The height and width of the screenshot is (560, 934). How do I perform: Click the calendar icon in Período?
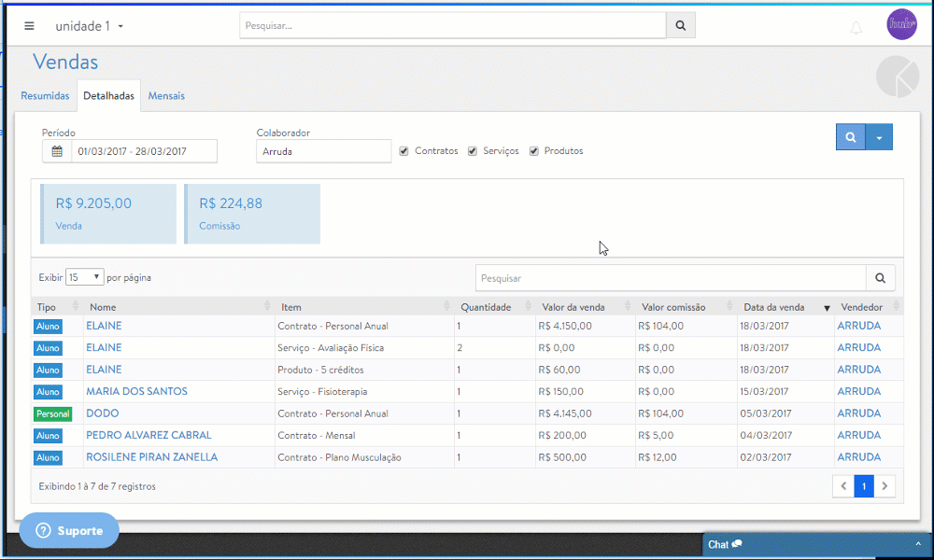[x=57, y=151]
